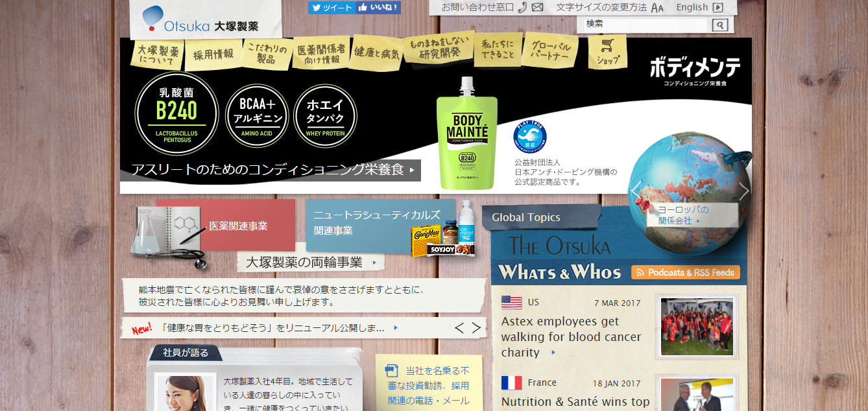This screenshot has height=411, width=868.
Task: Click the Play True anti-doping certification logo
Action: pos(530,137)
